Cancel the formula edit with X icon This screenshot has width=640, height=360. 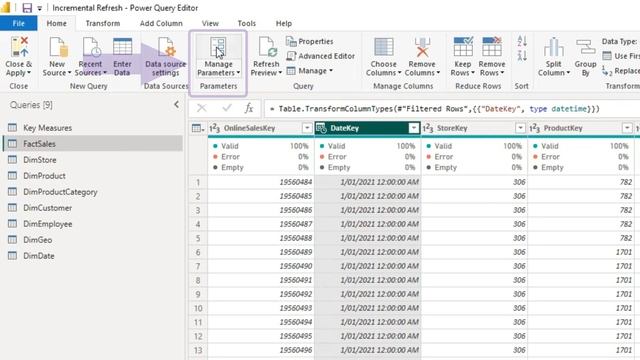202,108
